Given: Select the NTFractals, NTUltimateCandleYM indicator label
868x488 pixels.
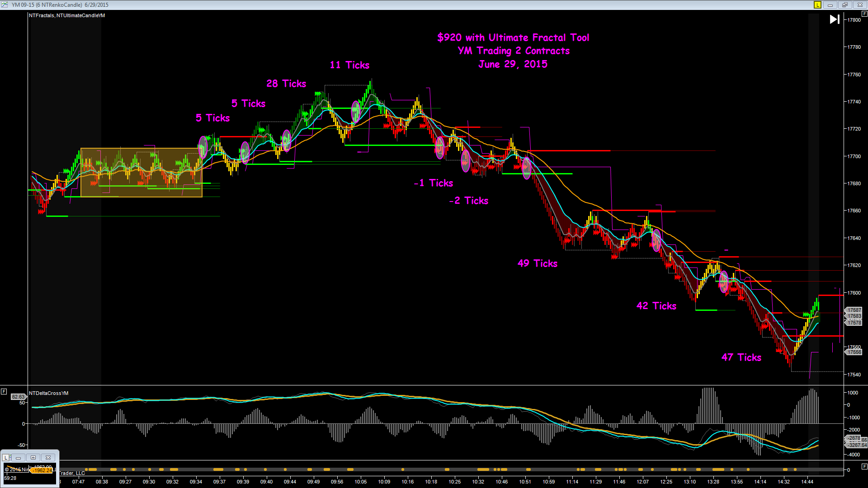Looking at the screenshot, I should [67, 15].
